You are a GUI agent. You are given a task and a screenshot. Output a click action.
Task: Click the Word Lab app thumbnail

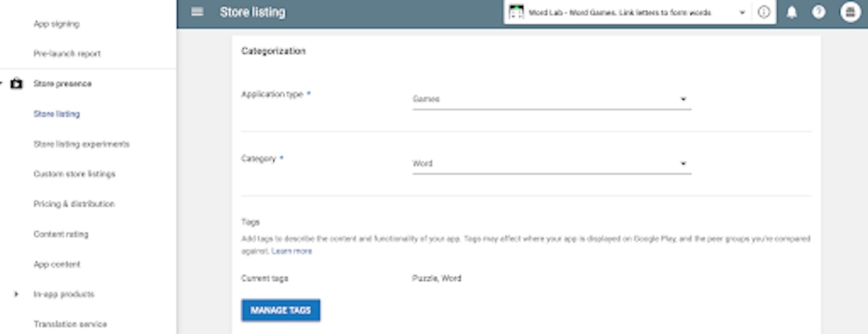516,12
